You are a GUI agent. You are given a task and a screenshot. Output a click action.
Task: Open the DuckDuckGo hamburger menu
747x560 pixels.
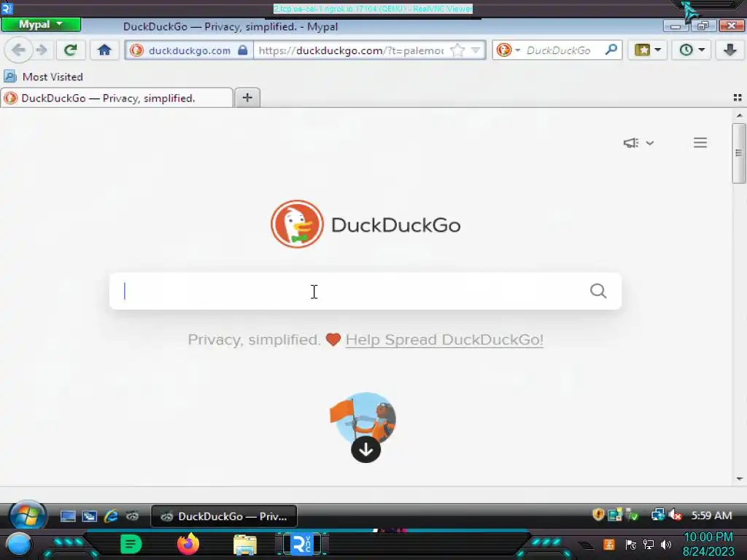pos(700,142)
